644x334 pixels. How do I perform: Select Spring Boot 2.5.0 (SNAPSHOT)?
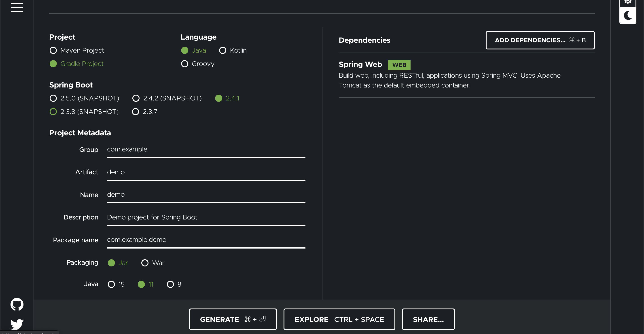click(53, 98)
